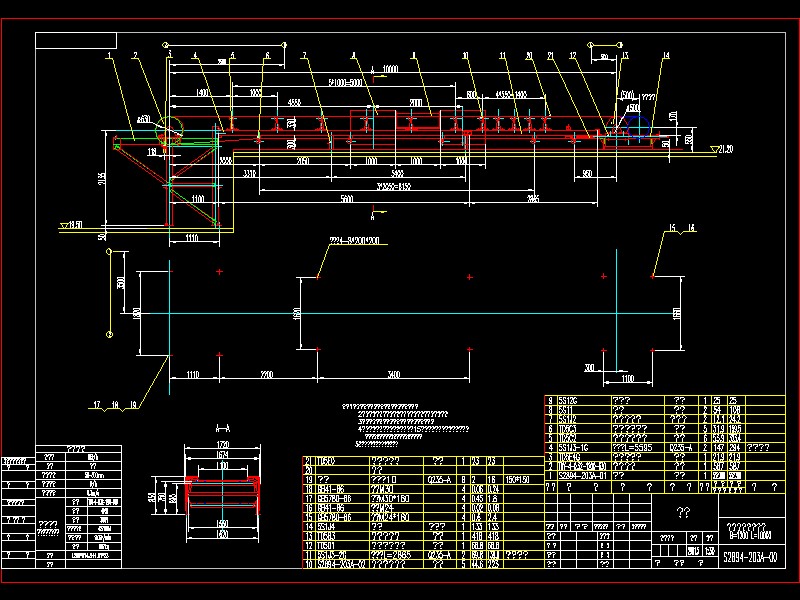Screen dimensions: 800x600
Task: Click the Φ630 pulley diameter label
Action: [144, 119]
